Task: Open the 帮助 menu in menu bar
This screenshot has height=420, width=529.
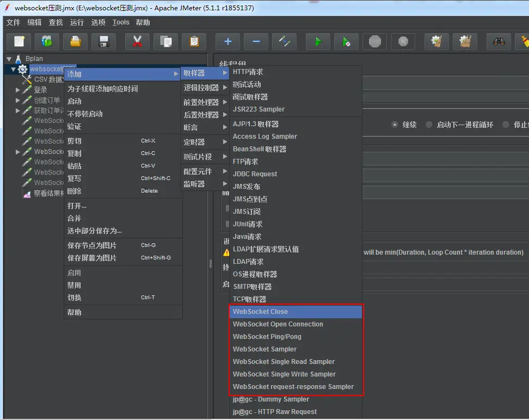Action: click(143, 23)
